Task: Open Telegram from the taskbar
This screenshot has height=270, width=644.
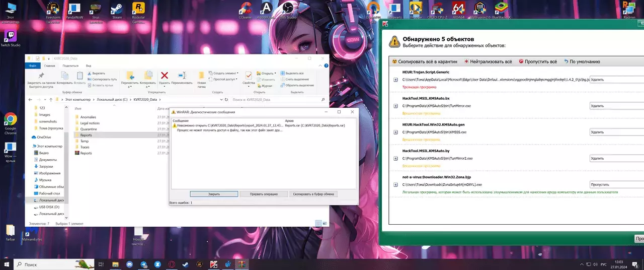Action: 144,264
